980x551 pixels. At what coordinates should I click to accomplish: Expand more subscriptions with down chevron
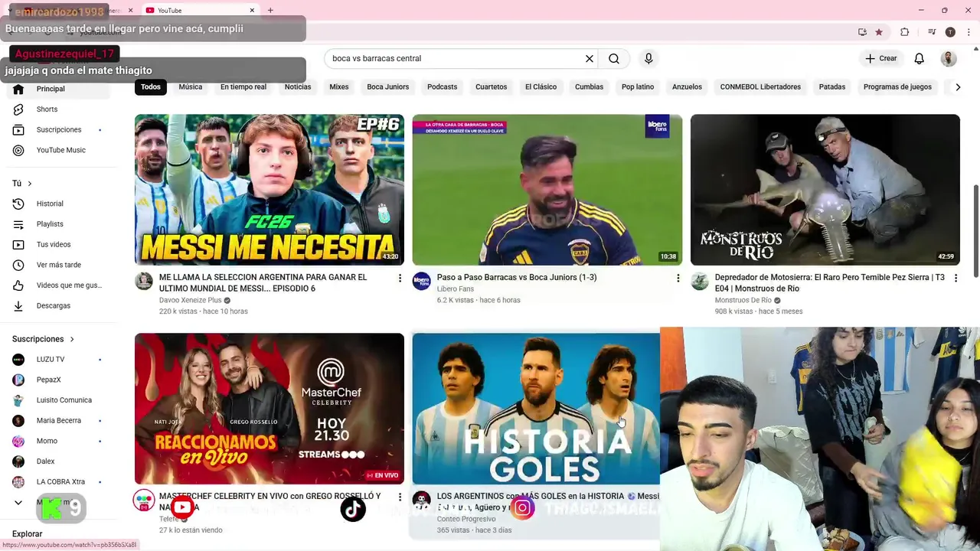point(18,503)
